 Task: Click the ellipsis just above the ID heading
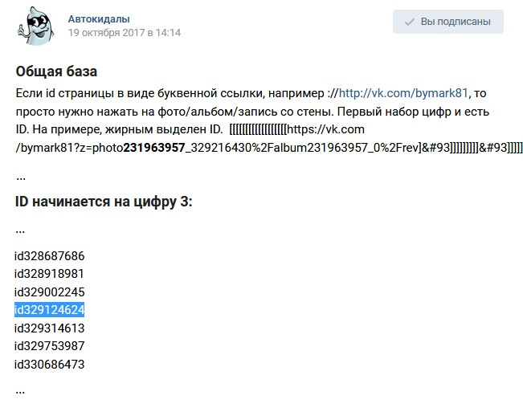pos(20,176)
